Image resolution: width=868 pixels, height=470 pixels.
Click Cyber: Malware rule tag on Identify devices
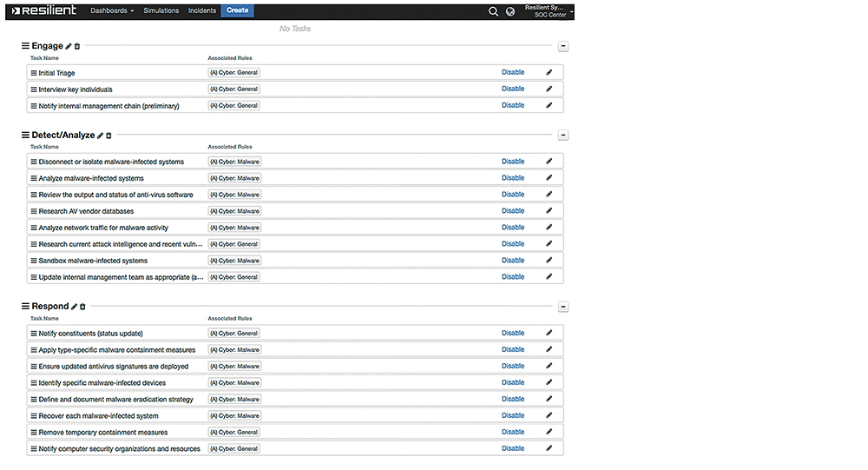point(234,383)
